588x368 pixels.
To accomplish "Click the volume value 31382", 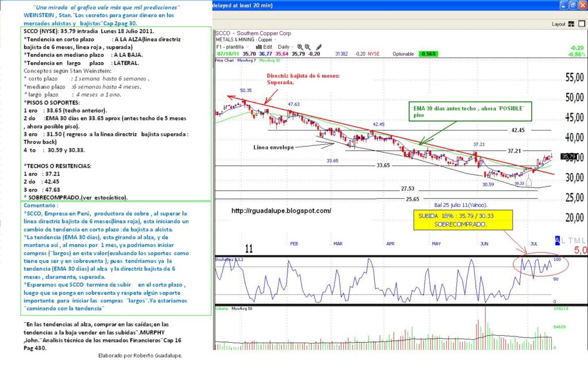I will click(x=342, y=53).
